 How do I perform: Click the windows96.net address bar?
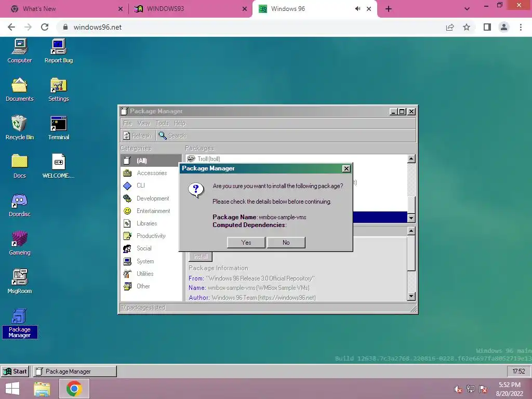pyautogui.click(x=251, y=27)
